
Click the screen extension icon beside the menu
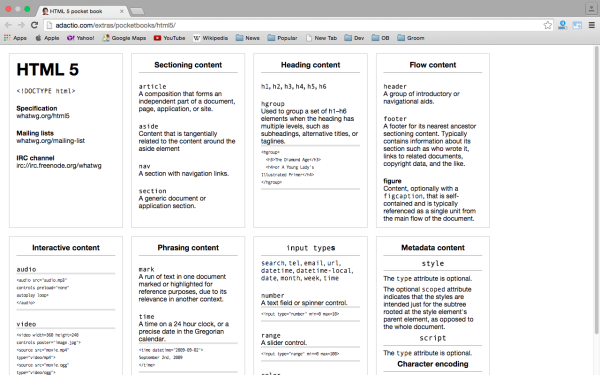tap(577, 25)
